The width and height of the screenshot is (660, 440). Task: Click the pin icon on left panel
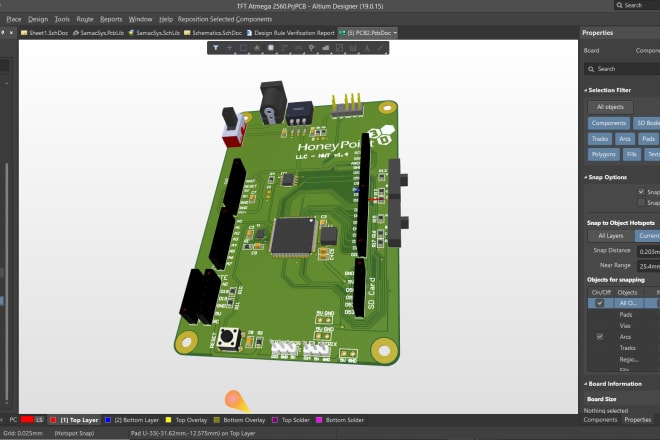point(3,32)
